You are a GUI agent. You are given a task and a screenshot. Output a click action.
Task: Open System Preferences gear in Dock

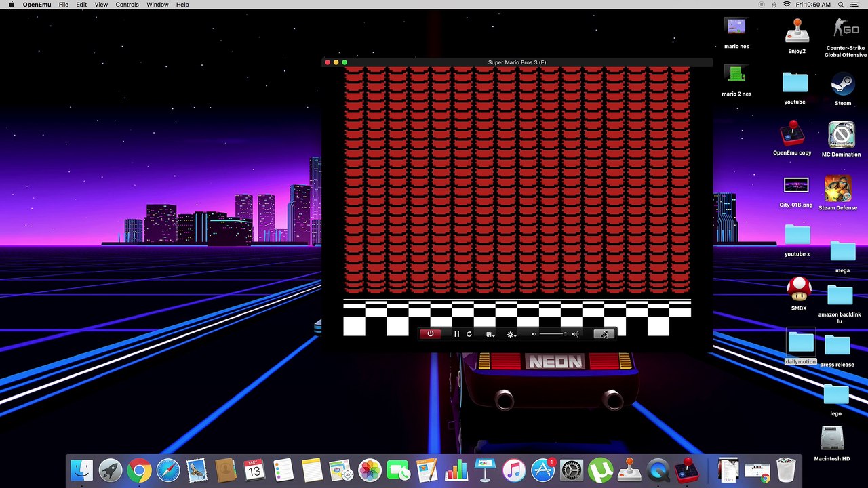point(572,470)
